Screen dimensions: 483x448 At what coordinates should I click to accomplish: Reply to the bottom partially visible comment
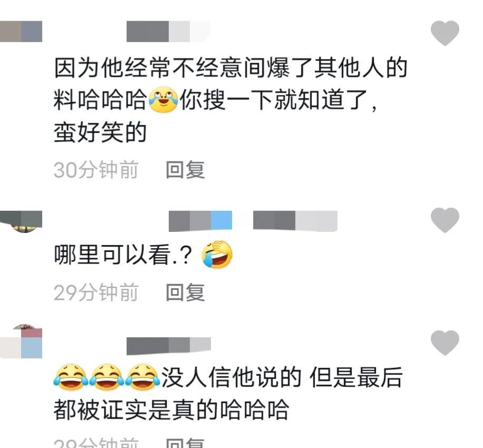pos(185,443)
